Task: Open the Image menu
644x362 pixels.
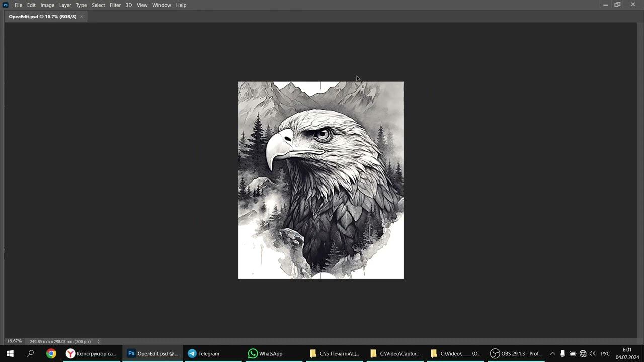Action: click(x=47, y=5)
